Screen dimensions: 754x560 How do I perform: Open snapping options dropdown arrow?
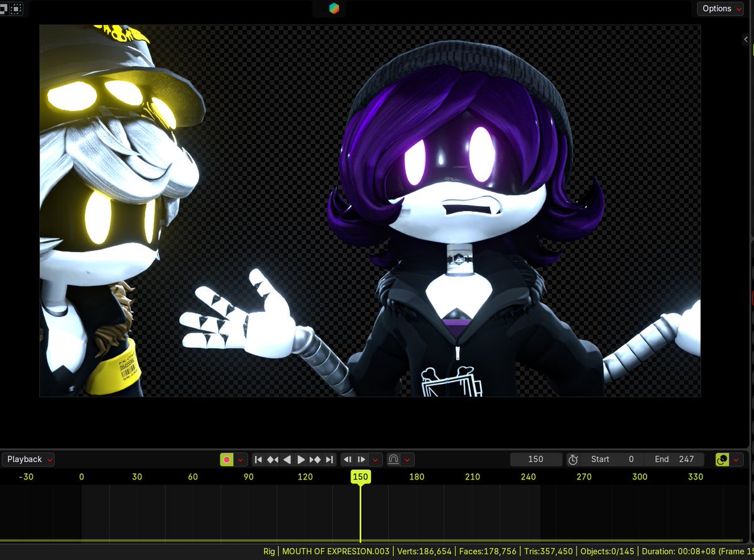(x=408, y=459)
